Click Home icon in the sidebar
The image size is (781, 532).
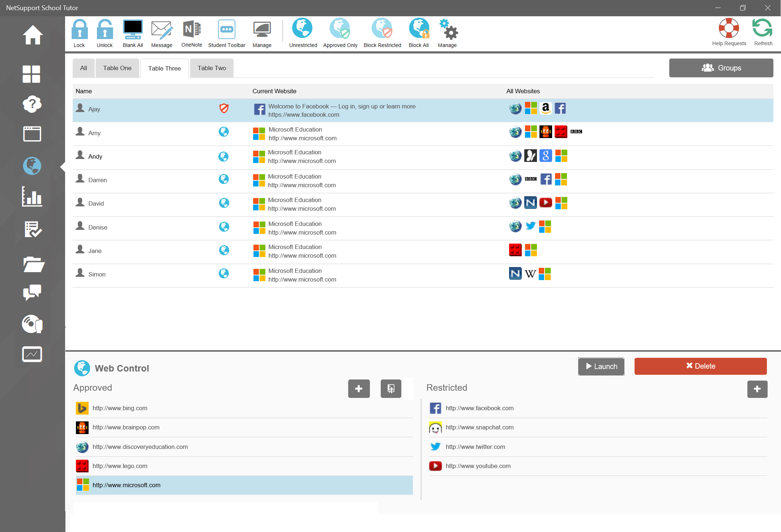(x=33, y=35)
